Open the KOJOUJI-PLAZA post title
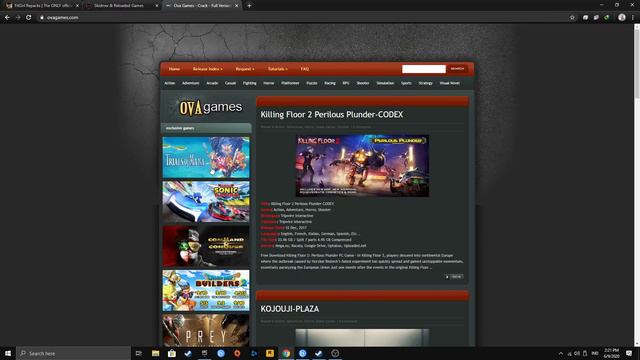Screen dimensions: 640x360 click(x=290, y=309)
